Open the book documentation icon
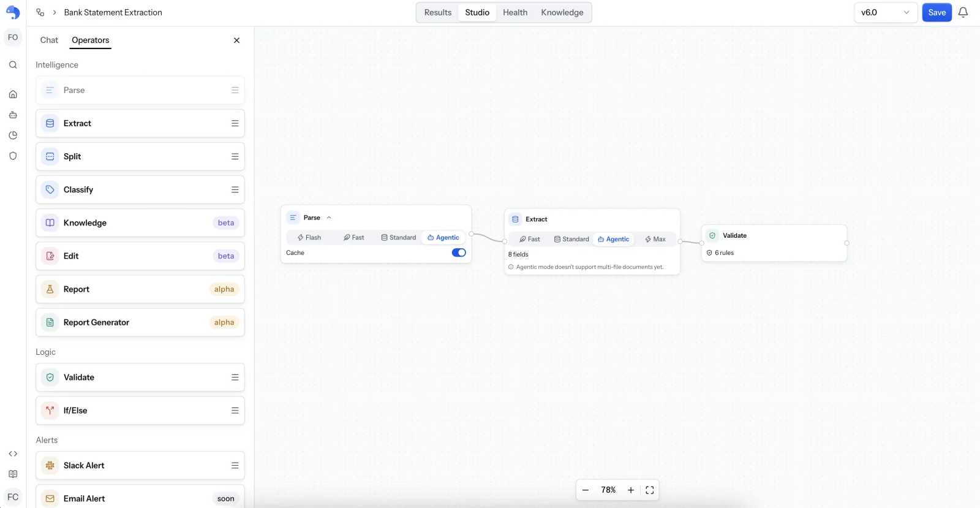This screenshot has width=980, height=508. (x=13, y=474)
